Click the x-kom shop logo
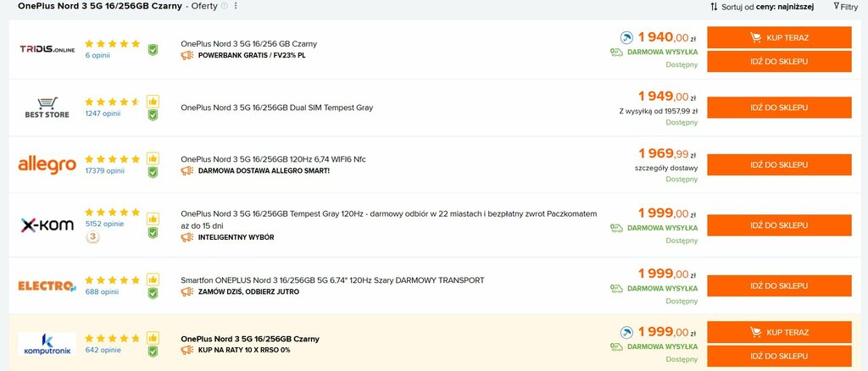 point(47,225)
